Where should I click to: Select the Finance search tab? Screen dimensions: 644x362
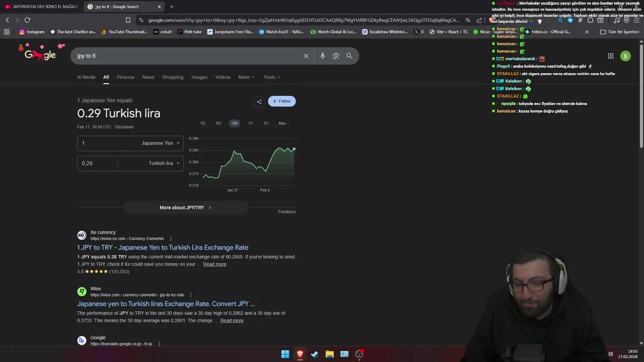pyautogui.click(x=125, y=77)
